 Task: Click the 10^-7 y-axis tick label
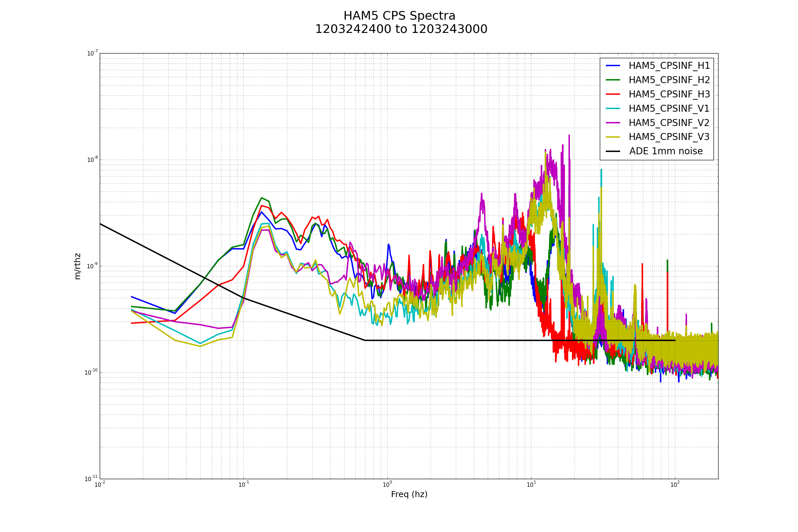(x=92, y=53)
